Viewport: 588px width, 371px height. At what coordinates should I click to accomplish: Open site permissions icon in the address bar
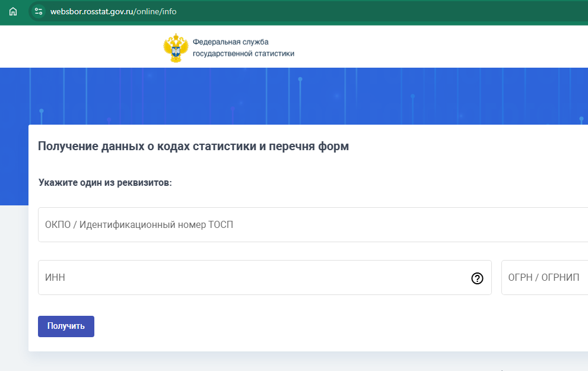38,11
